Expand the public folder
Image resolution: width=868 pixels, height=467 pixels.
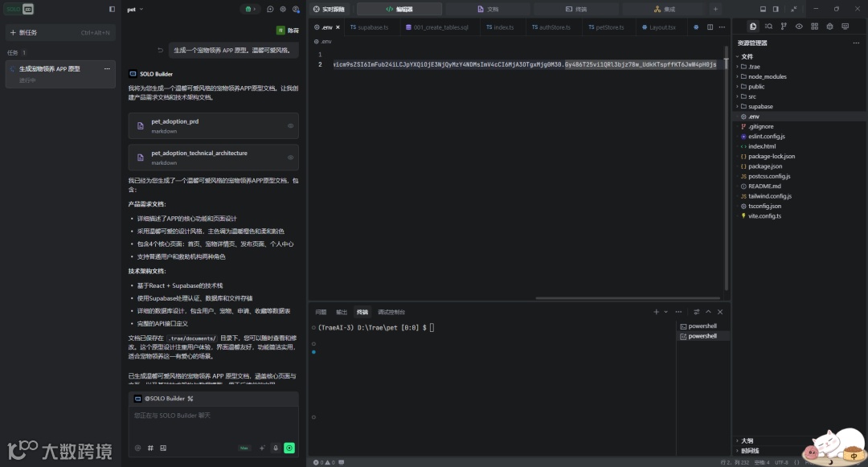pyautogui.click(x=800, y=86)
